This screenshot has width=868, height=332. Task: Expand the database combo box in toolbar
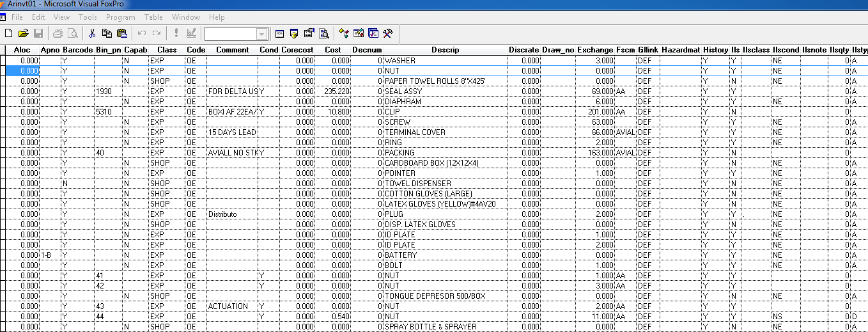[x=262, y=34]
